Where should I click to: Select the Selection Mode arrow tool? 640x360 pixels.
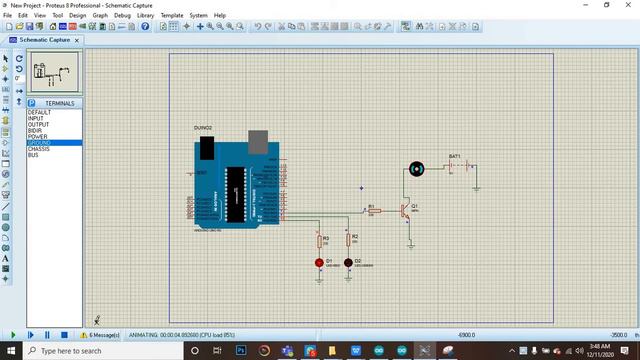click(x=6, y=58)
